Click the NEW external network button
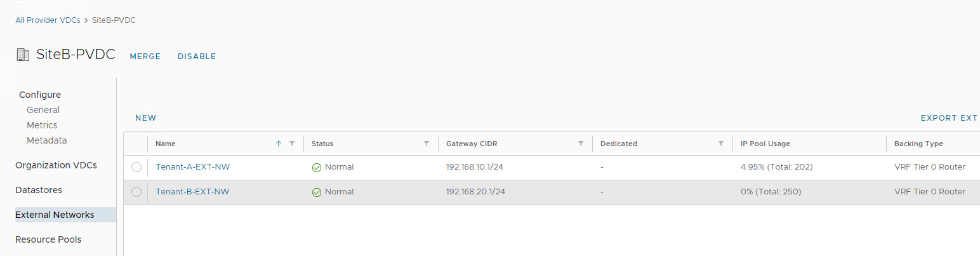 145,118
